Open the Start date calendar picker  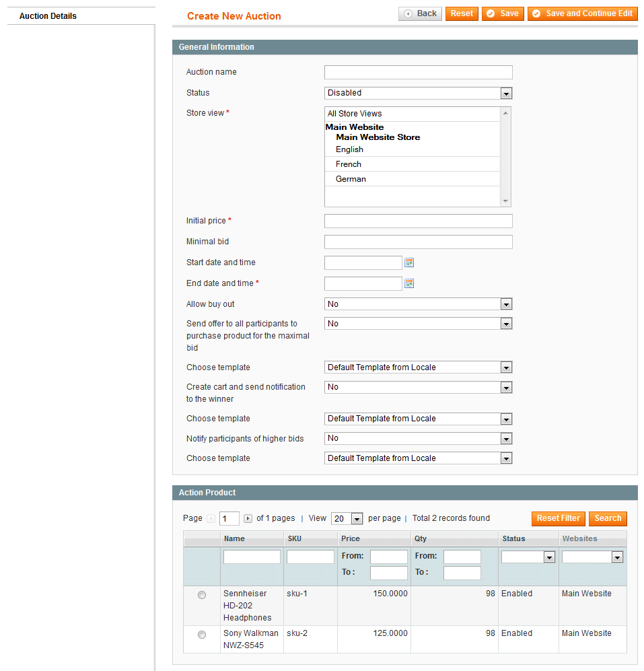[x=409, y=262]
